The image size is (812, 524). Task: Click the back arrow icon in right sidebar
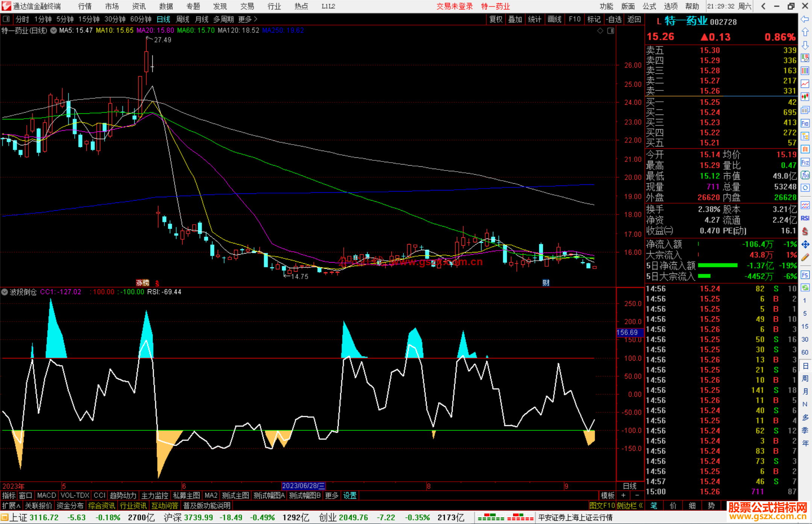click(x=805, y=19)
